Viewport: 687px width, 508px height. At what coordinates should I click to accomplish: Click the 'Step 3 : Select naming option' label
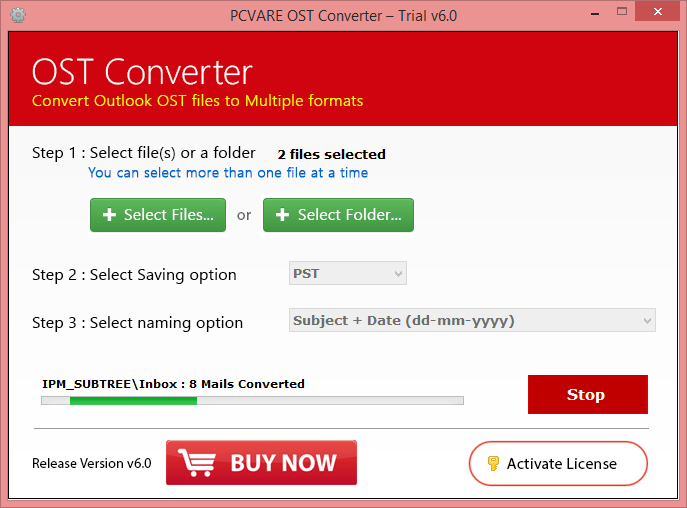pos(138,323)
